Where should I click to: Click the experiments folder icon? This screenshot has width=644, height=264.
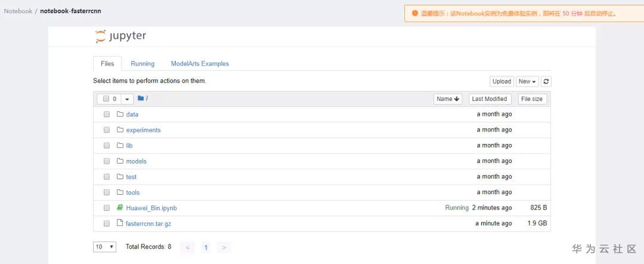pyautogui.click(x=120, y=130)
